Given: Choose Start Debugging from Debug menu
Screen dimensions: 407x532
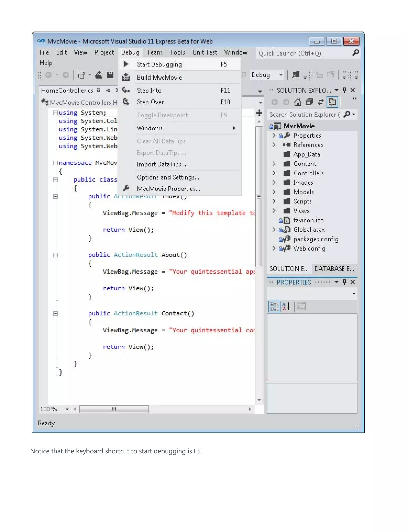Looking at the screenshot, I should (180, 64).
